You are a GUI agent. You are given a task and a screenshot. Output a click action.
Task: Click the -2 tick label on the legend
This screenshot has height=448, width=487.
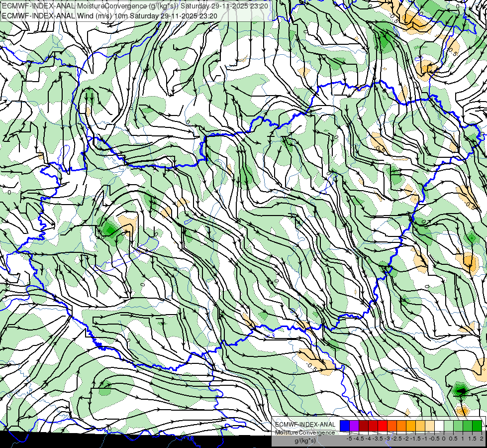coord(405,439)
